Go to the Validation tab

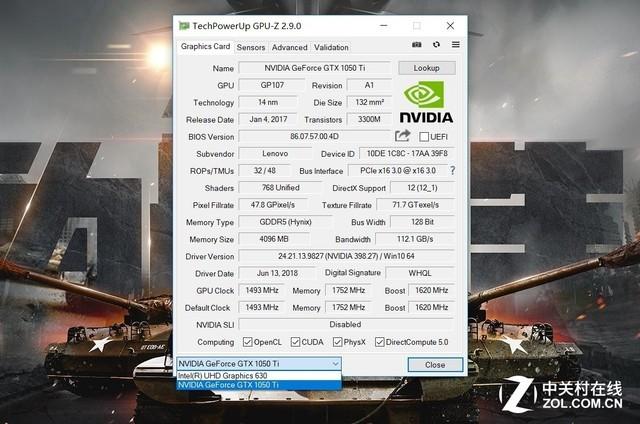coord(331,47)
